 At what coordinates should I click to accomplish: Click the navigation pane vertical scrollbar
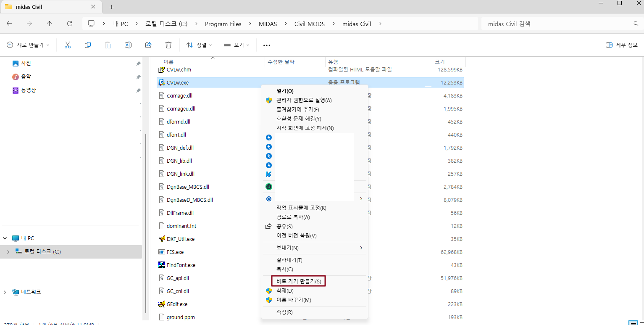point(145,223)
